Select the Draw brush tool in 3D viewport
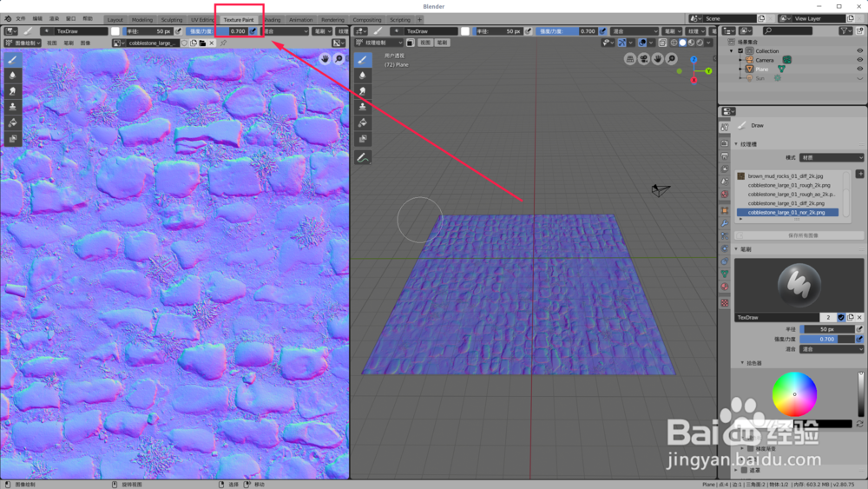 point(363,59)
